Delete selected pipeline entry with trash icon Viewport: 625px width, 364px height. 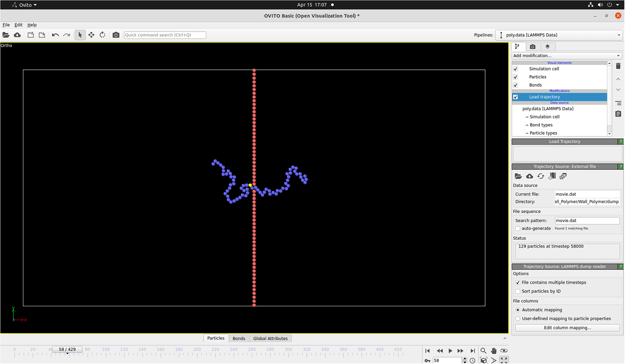[618, 66]
